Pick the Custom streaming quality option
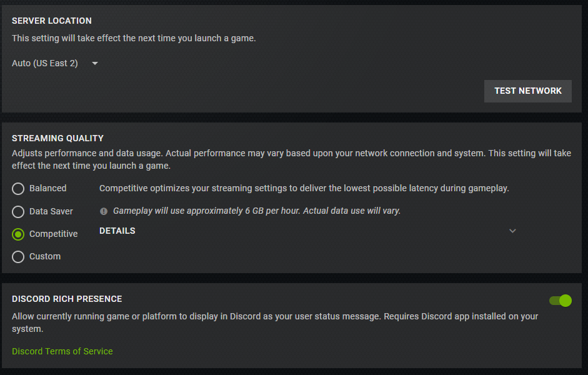 [x=18, y=256]
